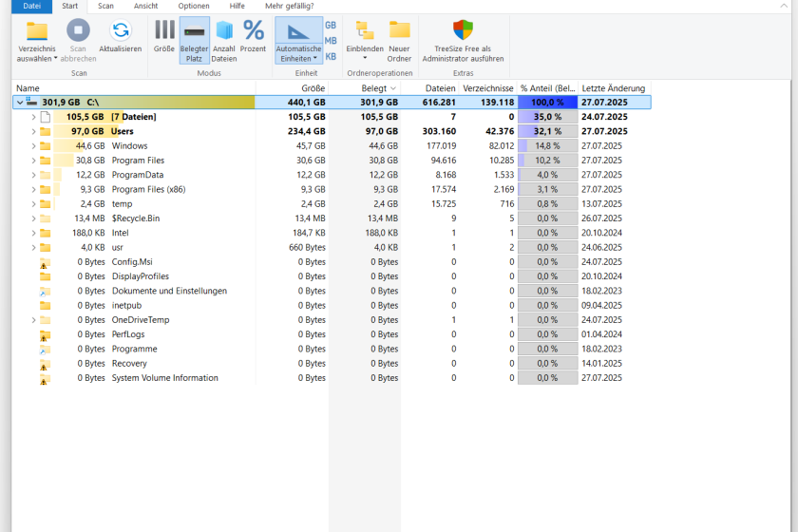Collapse the C:\ root node
This screenshot has height=532, width=798.
coord(20,103)
